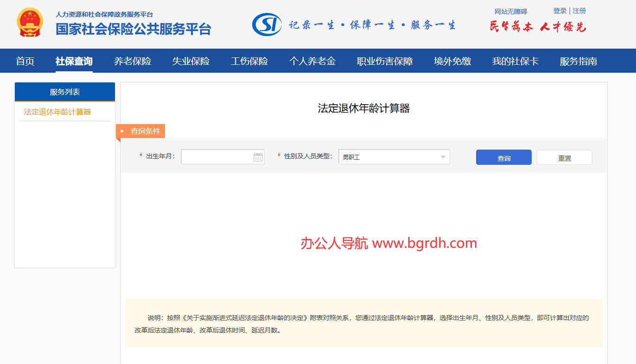Click the red slogan 民生为本 人才优先 graphic
The image size is (636, 364).
click(x=537, y=26)
